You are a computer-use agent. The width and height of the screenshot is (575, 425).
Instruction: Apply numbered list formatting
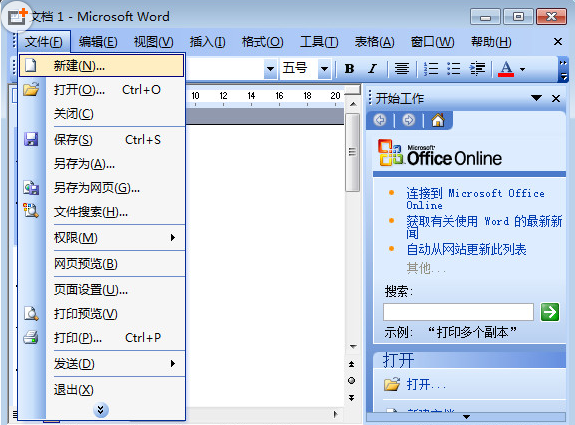click(431, 69)
